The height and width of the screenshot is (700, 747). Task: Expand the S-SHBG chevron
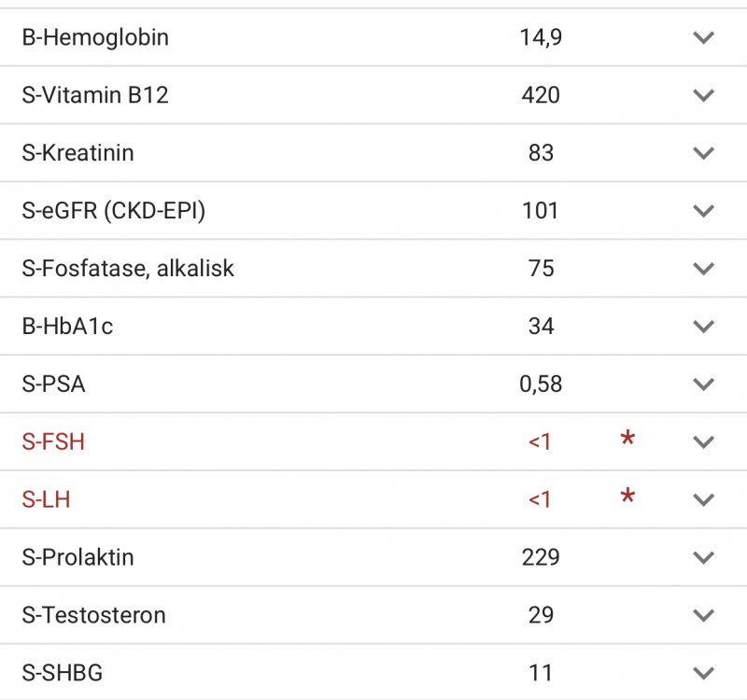(x=703, y=673)
